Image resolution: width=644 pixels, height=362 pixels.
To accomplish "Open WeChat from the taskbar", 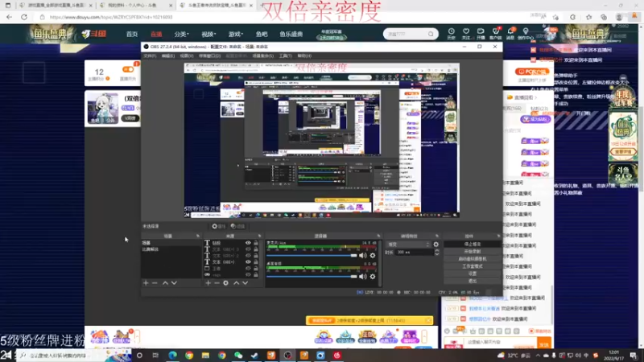I will [238, 355].
